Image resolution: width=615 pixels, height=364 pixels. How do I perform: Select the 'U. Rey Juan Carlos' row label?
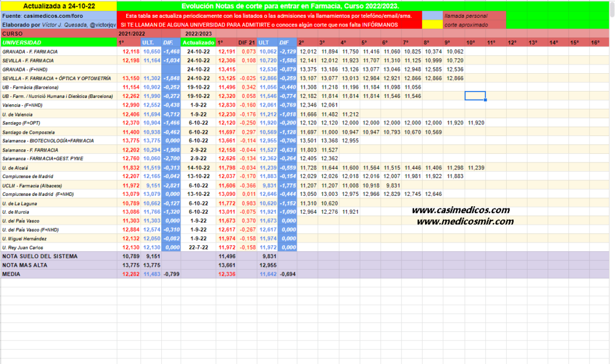(23, 248)
